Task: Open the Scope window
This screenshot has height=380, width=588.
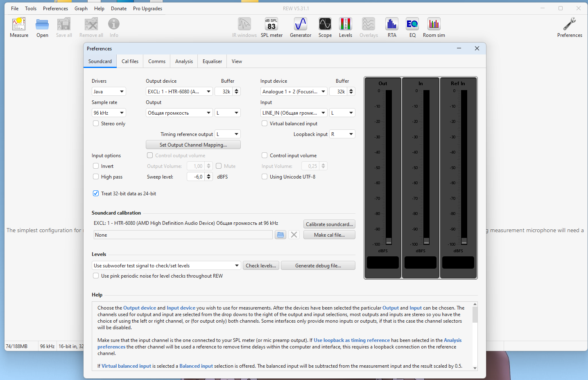Action: [325, 27]
